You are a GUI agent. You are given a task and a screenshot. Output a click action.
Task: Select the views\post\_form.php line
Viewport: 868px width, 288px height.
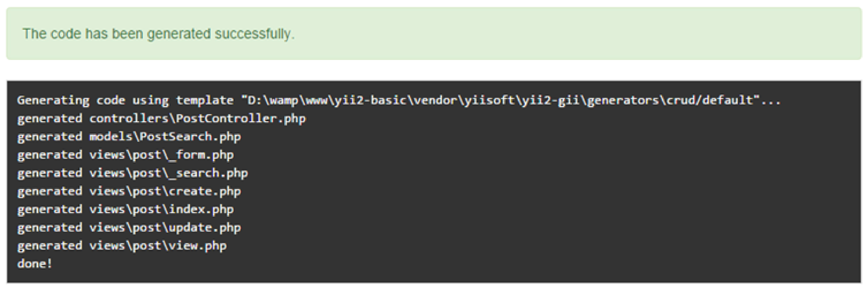click(125, 155)
